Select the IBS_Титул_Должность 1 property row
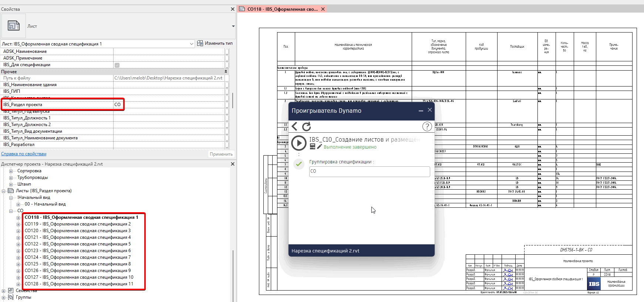Screen dimensions: 644x302 point(113,118)
